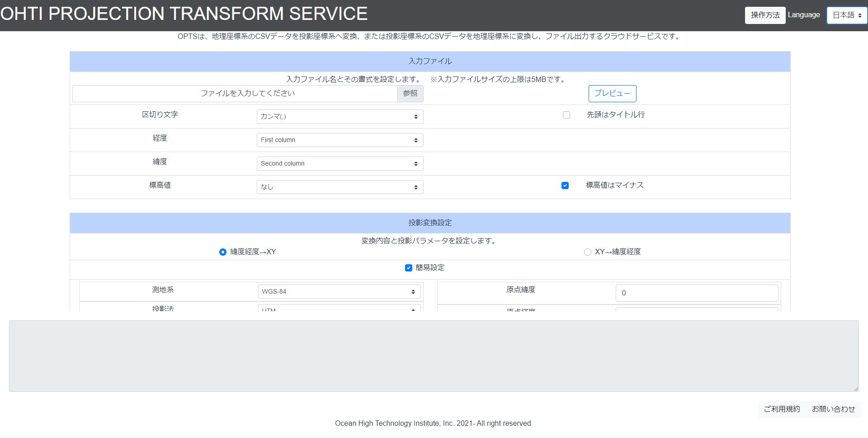Screen dimensions: 868x438
Task: Uncheck the 標高値はマイナス checkbox
Action: pyautogui.click(x=565, y=186)
